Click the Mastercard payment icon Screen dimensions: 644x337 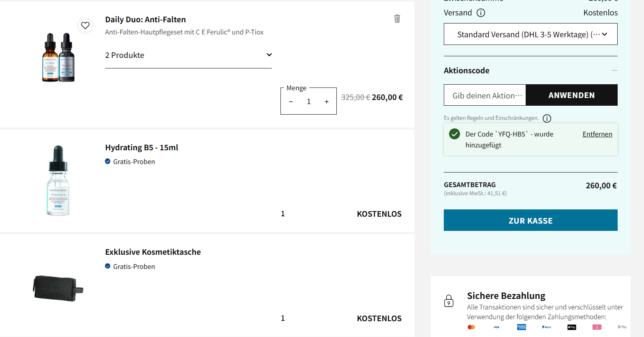pos(471,327)
